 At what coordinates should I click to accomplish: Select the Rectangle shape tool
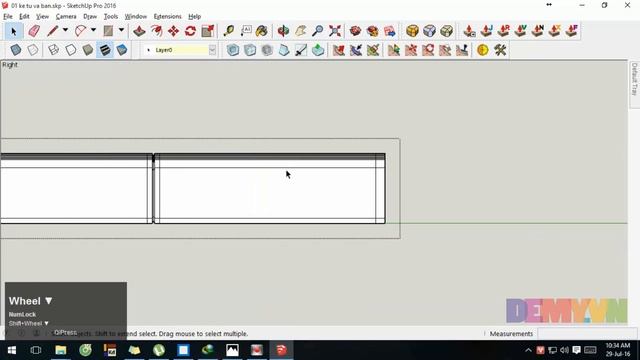point(108,31)
